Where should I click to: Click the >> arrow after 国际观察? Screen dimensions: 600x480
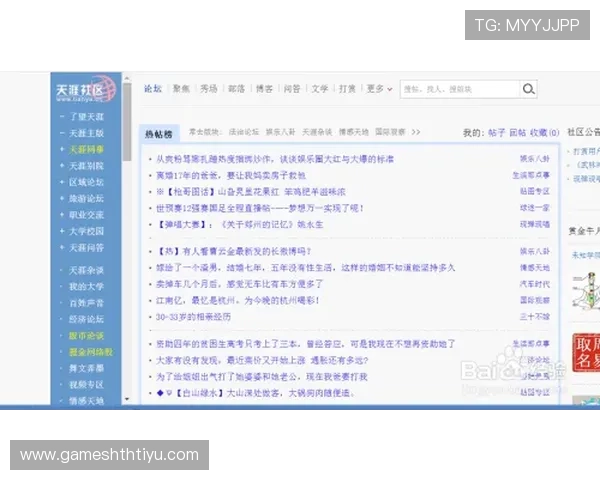click(416, 132)
